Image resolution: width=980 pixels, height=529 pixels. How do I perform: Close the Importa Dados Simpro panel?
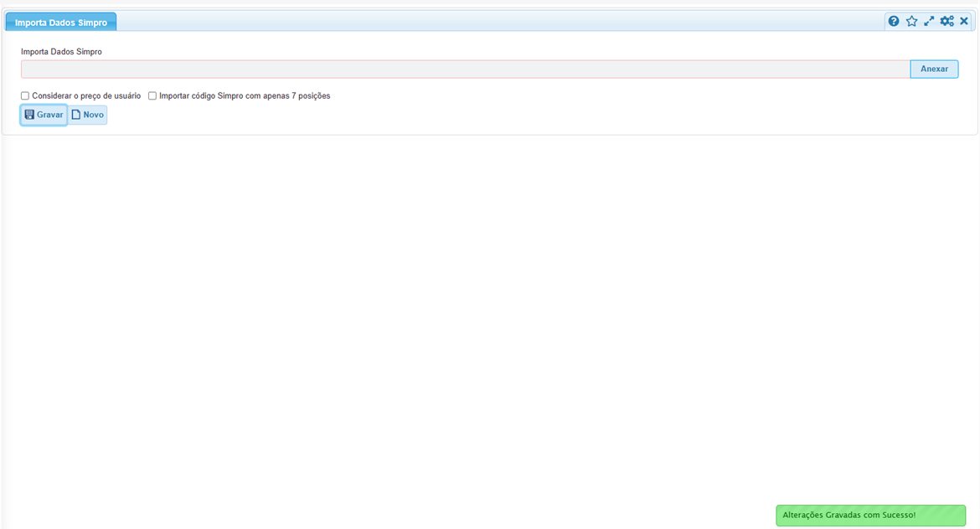pos(964,22)
